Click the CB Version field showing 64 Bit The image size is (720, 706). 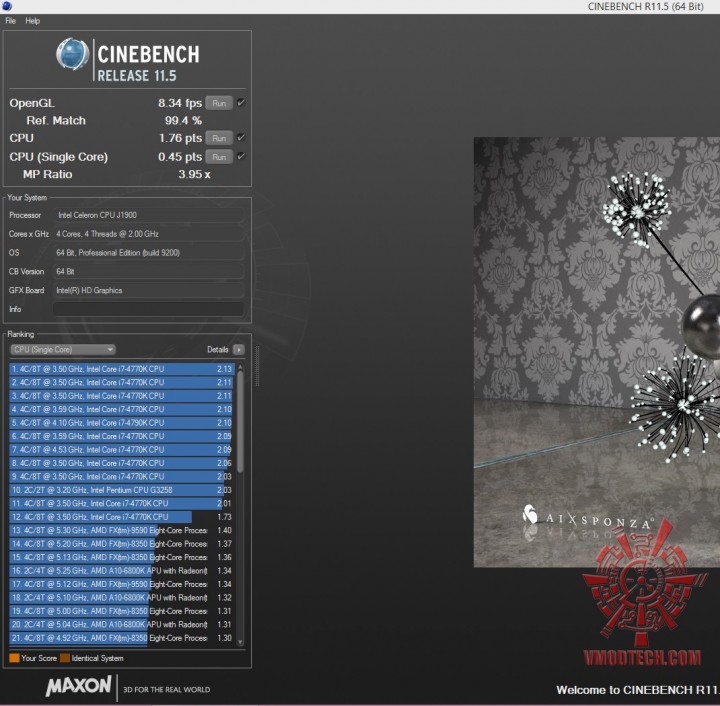[148, 271]
